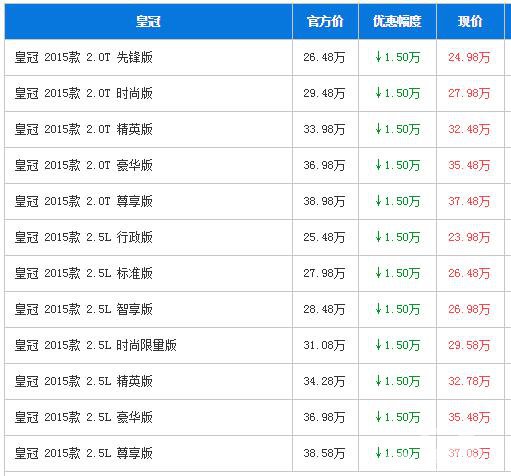The width and height of the screenshot is (511, 476).
Task: Click the 1.50万 discount for 先锋版
Action: coord(397,57)
